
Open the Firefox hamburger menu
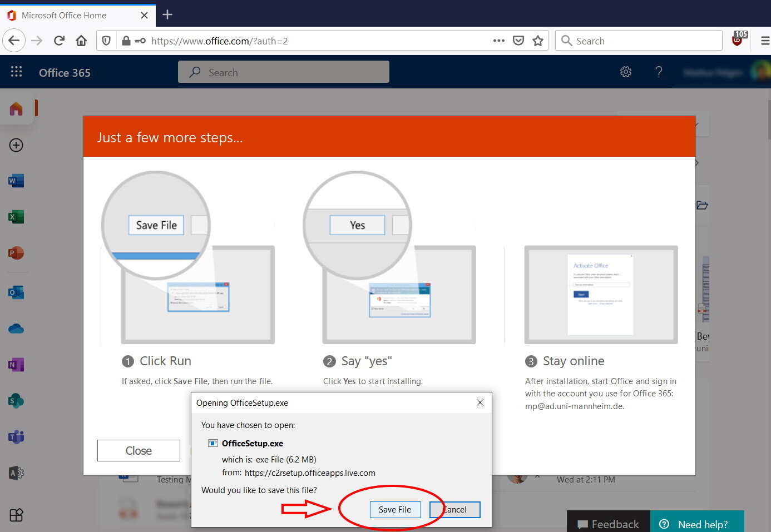pos(765,41)
